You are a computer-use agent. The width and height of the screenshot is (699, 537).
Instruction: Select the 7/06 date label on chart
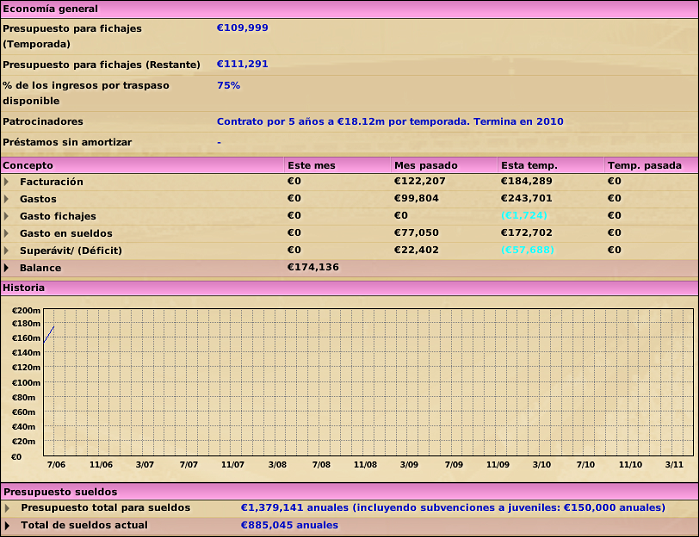click(56, 464)
